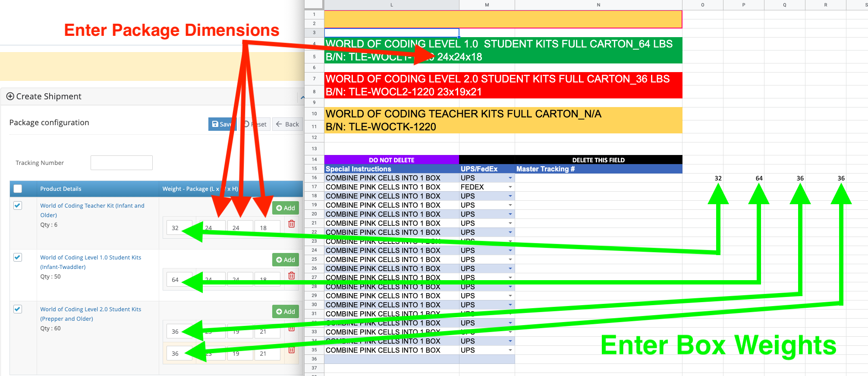Open the carrier dropdown arrow in row 16

click(510, 178)
